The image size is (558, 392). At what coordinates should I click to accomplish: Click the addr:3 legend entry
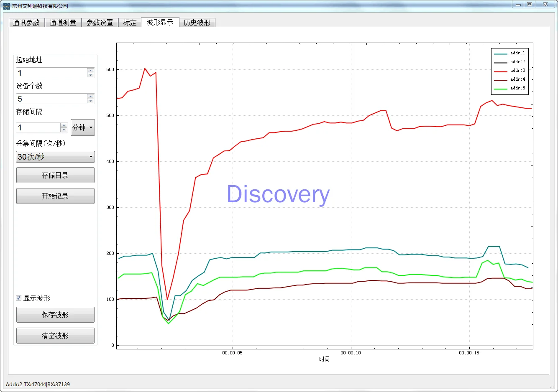coord(509,71)
